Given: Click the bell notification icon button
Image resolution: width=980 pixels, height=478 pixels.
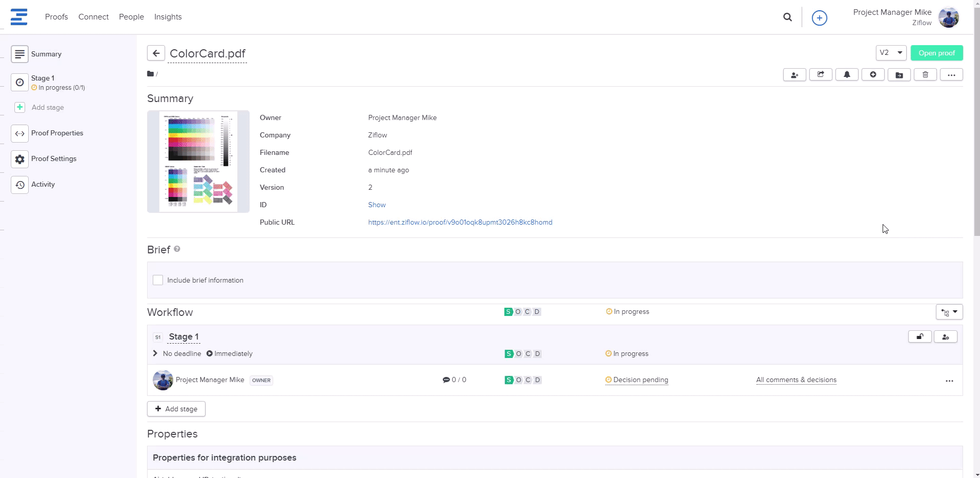Looking at the screenshot, I should pyautogui.click(x=847, y=75).
